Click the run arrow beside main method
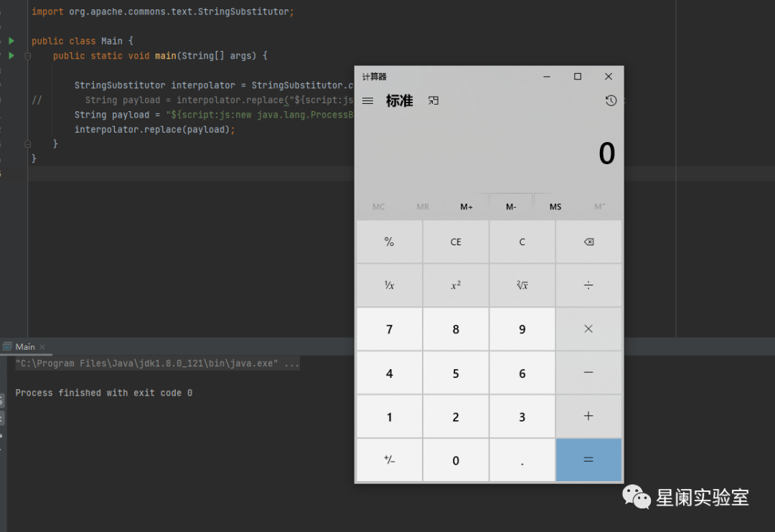Viewport: 775px width, 532px height. pos(11,56)
